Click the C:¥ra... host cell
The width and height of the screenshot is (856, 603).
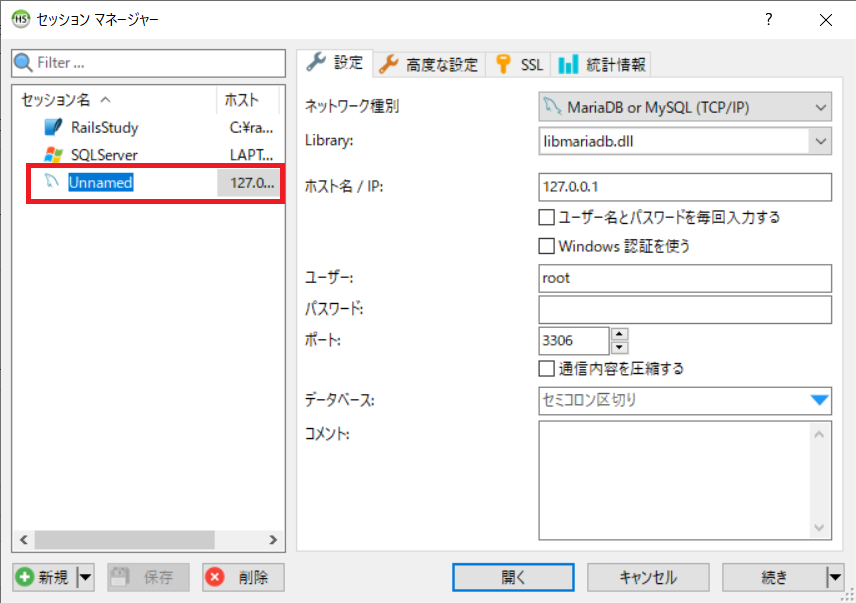(x=251, y=128)
